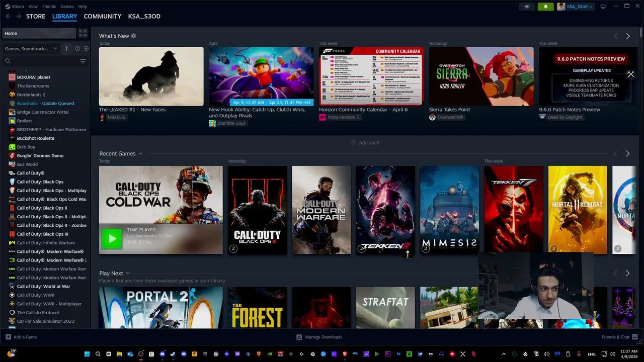Open the View menu

point(33,7)
